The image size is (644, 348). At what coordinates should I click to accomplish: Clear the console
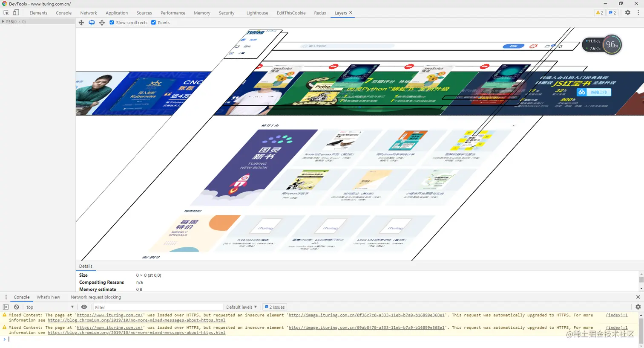pyautogui.click(x=16, y=307)
